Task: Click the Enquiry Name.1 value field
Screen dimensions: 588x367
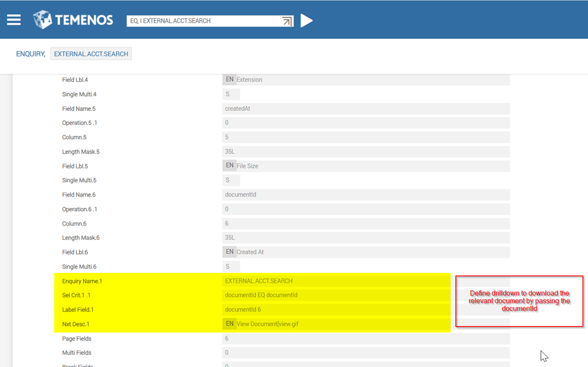Action: coord(335,281)
